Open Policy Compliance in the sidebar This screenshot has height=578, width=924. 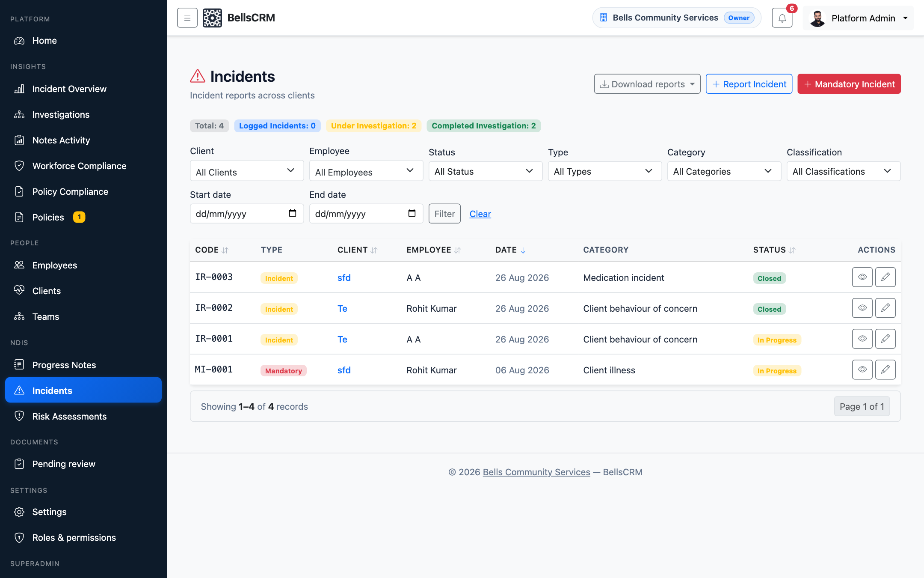point(83,192)
